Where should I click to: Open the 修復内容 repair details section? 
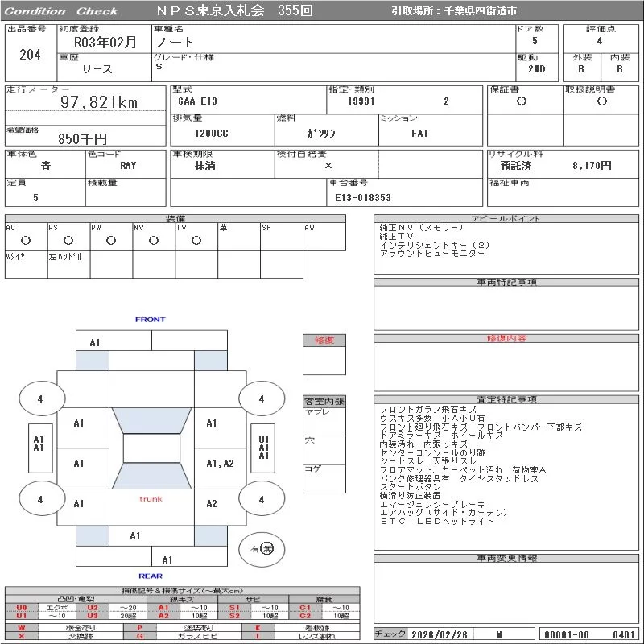coord(506,339)
